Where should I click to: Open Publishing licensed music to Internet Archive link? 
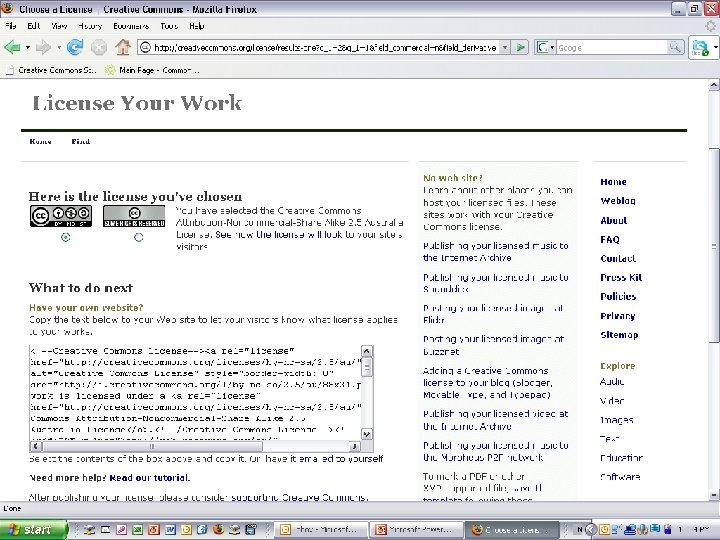coord(495,252)
